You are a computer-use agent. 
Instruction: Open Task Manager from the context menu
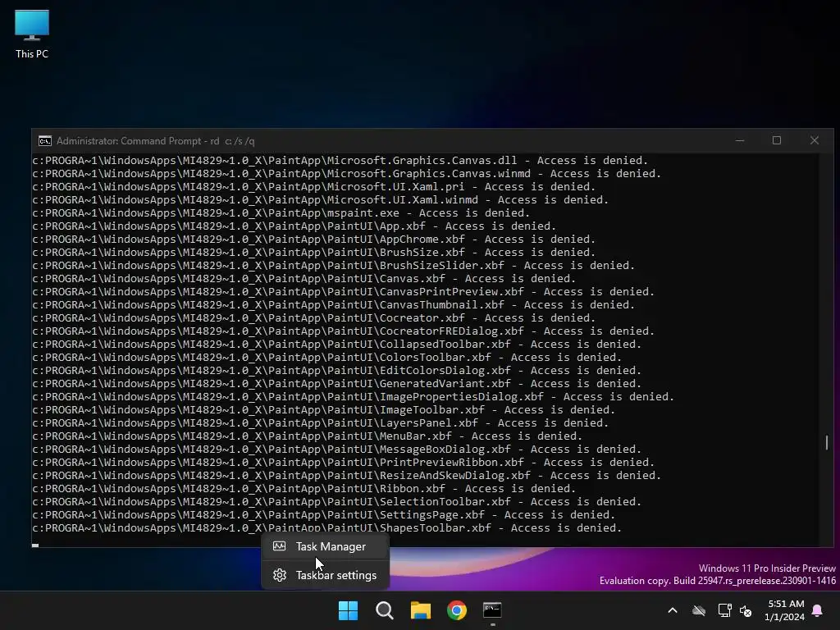[325, 546]
